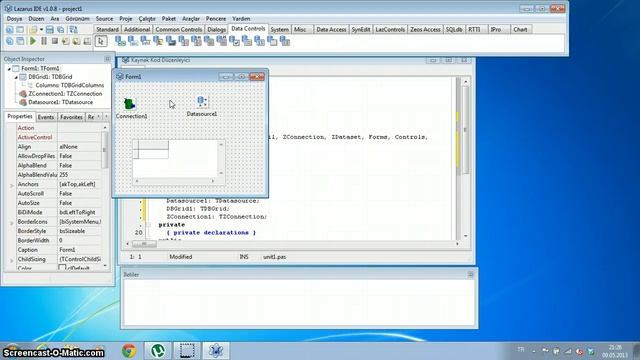Expand the Anchors property

click(12, 185)
